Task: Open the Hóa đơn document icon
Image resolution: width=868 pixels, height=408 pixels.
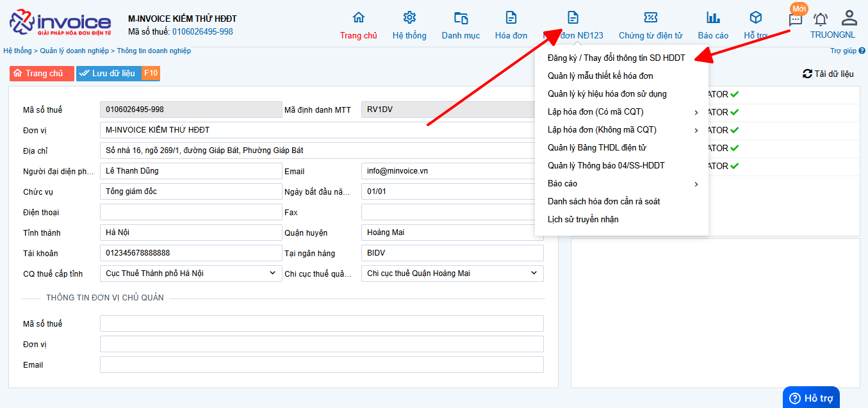Action: [511, 18]
